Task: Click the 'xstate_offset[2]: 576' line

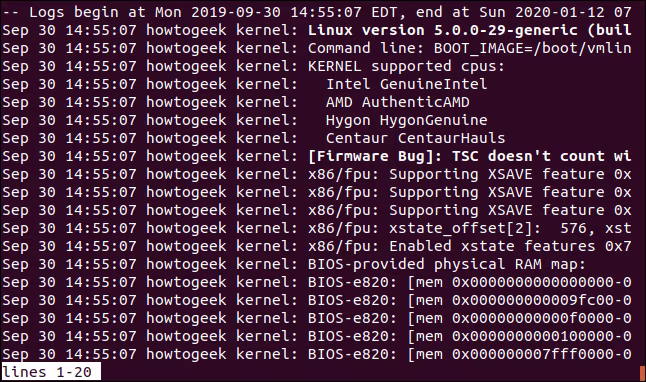Action: (x=316, y=228)
